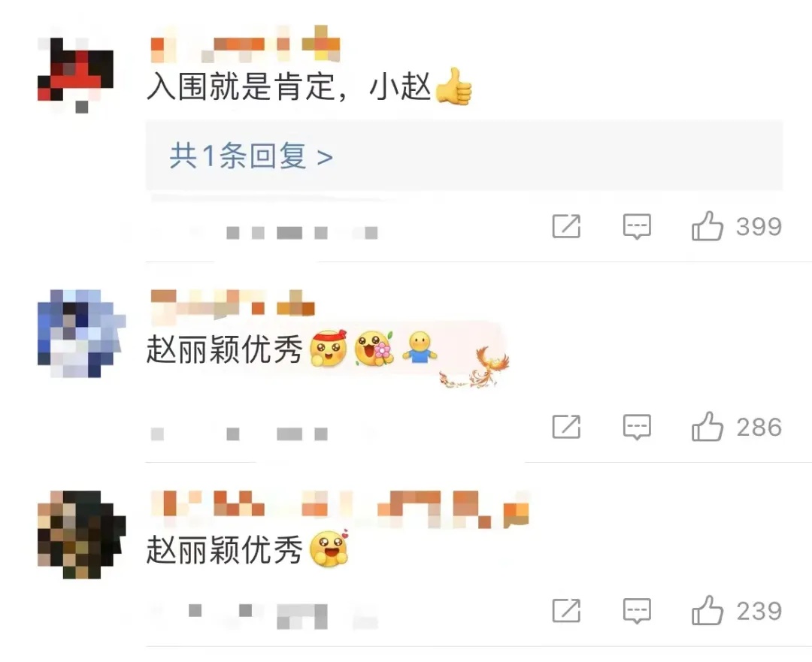Repost the 入围就是肯定 comment

click(x=567, y=225)
